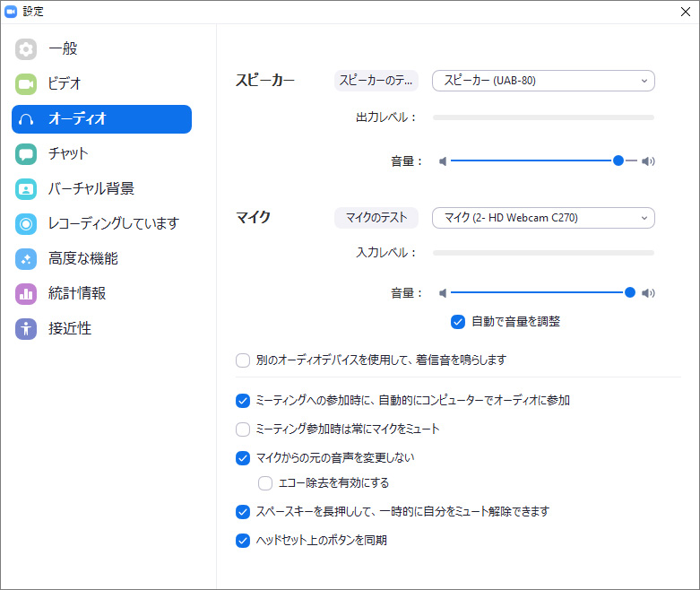This screenshot has width=700, height=590.
Task: Click the Chat (チャット) bubble icon
Action: click(x=26, y=154)
